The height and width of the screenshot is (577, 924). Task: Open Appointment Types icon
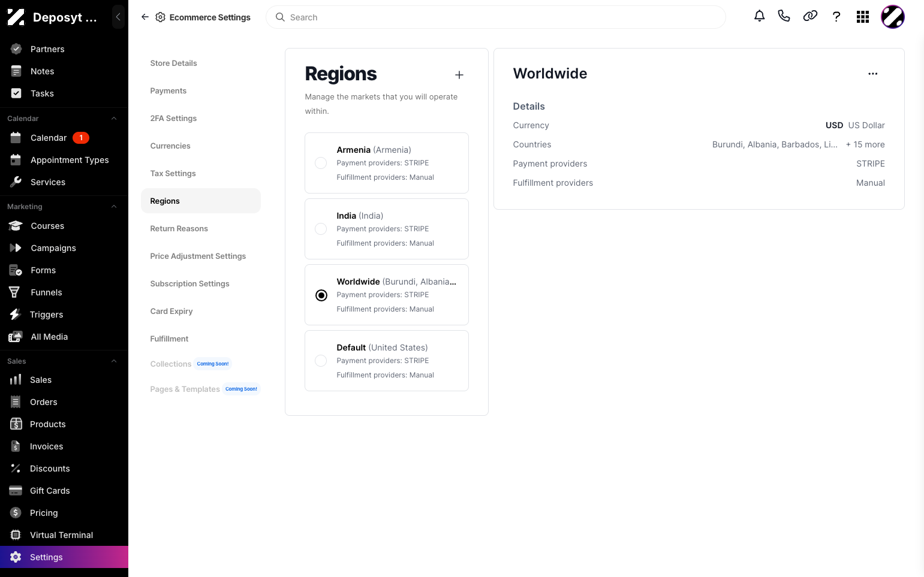click(16, 160)
